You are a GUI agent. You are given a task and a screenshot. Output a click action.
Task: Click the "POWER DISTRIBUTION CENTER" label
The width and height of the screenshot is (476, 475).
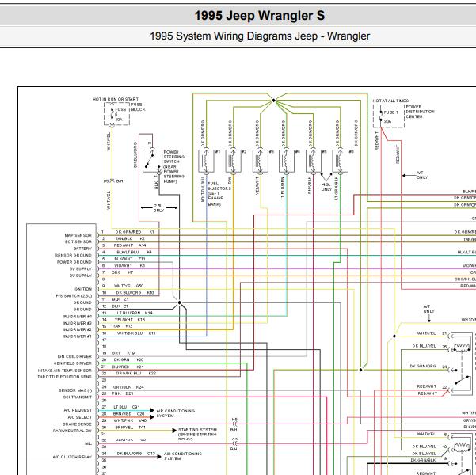420,112
